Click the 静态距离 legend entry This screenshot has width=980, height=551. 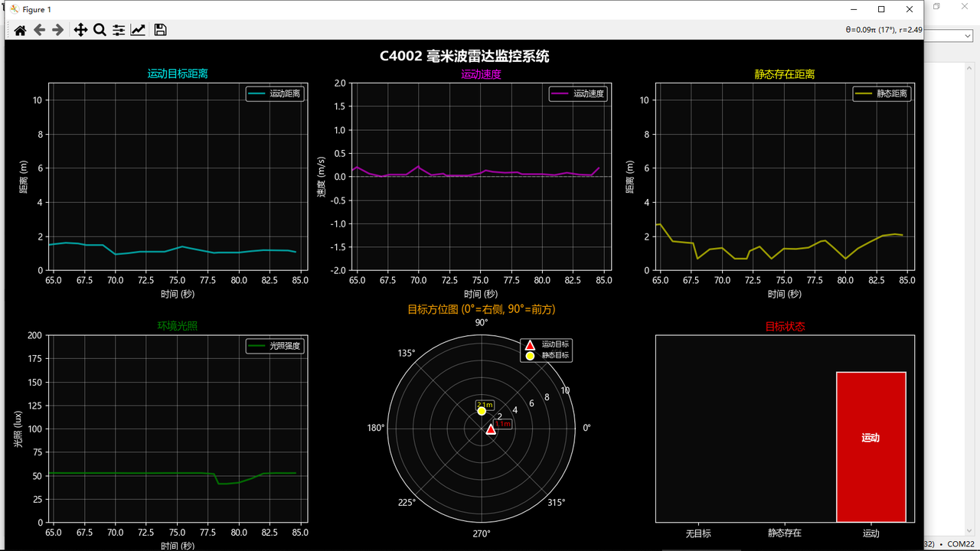click(x=881, y=93)
